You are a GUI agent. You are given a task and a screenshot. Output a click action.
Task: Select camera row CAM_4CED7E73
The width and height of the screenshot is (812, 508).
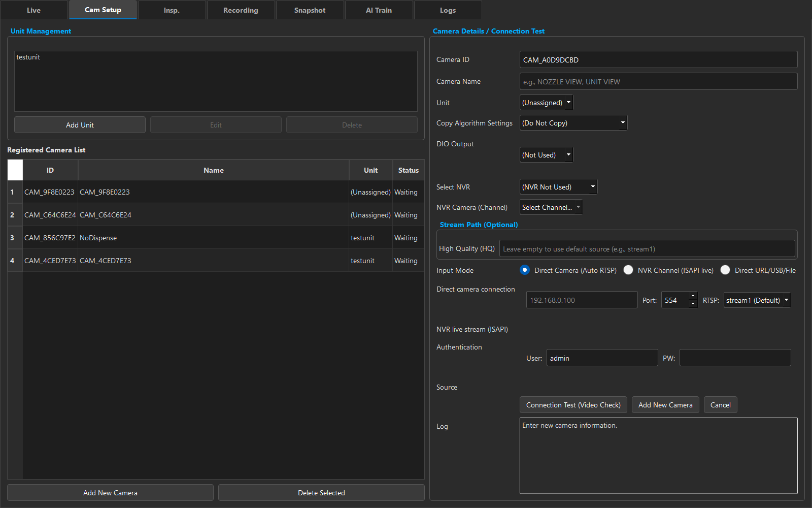[x=216, y=261]
